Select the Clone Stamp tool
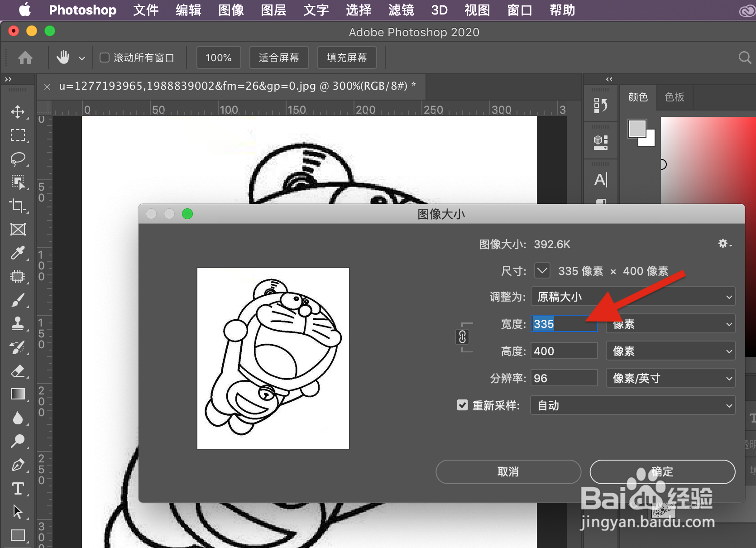This screenshot has height=548, width=756. [18, 323]
